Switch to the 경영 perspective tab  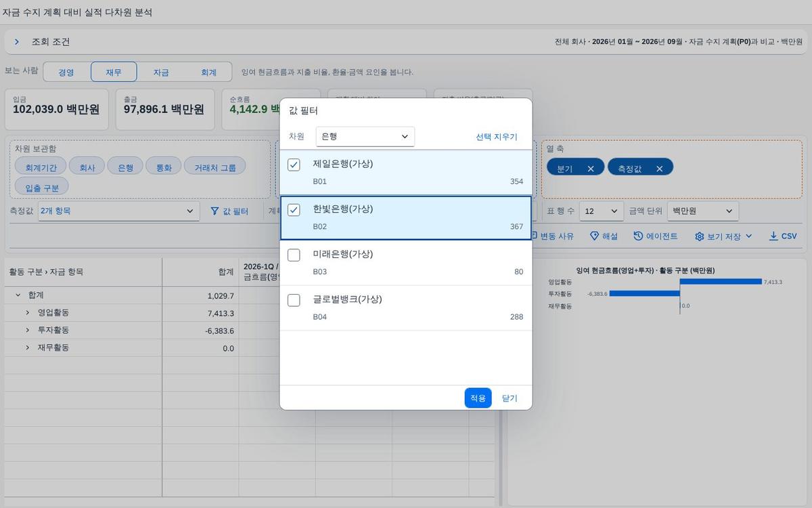click(66, 72)
